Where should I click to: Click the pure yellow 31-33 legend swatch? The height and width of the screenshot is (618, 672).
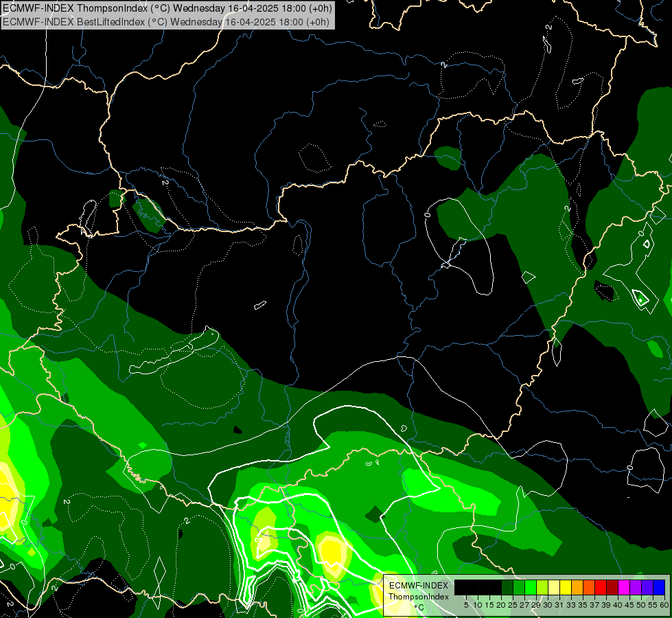point(566,587)
